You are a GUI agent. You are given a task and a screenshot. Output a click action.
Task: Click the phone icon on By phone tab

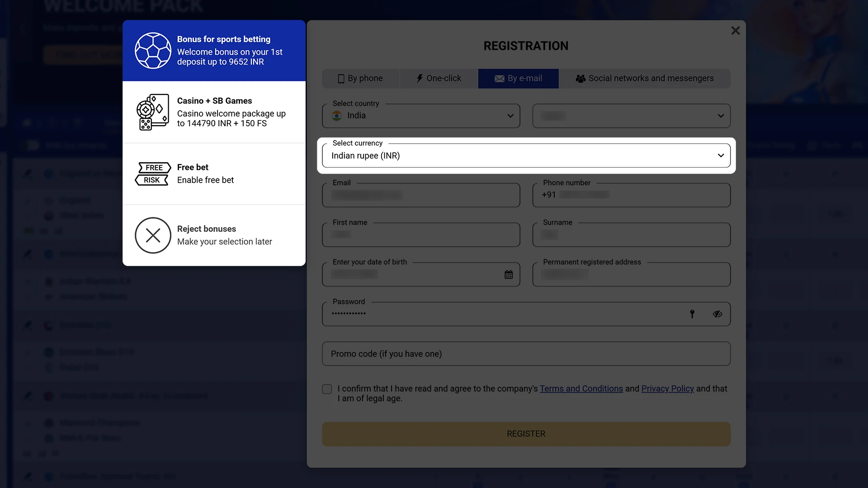pyautogui.click(x=341, y=78)
